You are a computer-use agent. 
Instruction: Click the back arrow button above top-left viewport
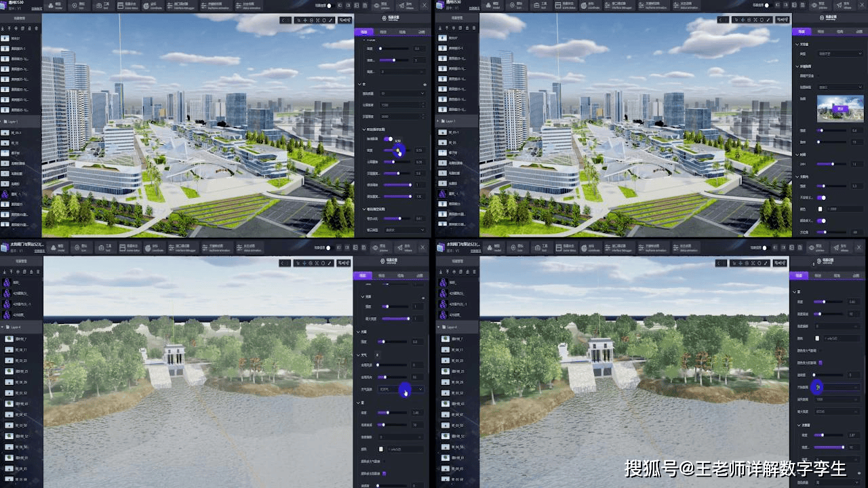pyautogui.click(x=285, y=20)
